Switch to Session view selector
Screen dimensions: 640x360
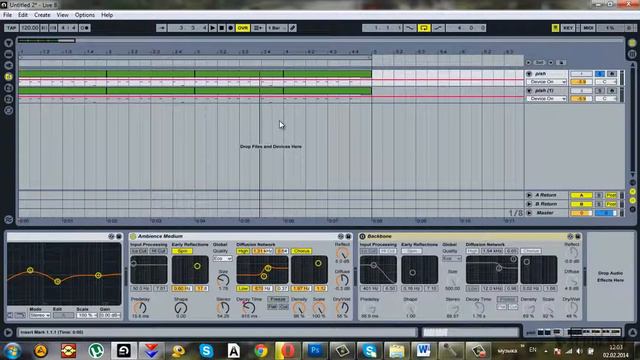click(x=632, y=54)
